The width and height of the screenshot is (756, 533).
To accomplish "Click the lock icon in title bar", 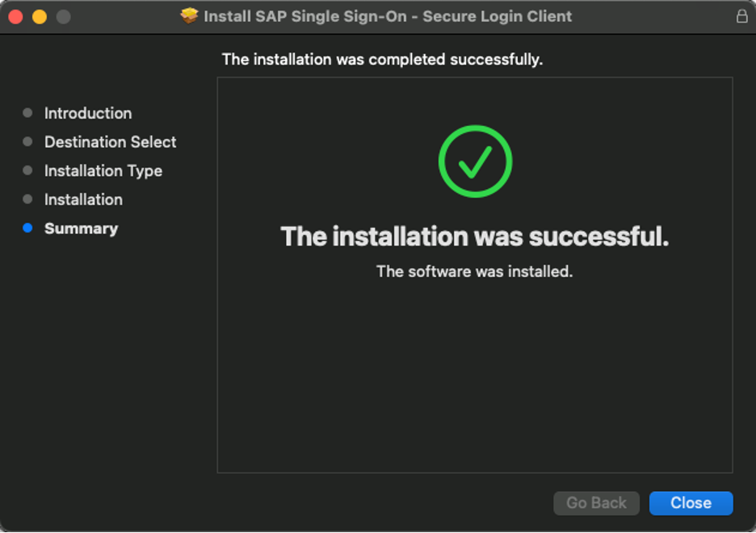I will point(741,16).
